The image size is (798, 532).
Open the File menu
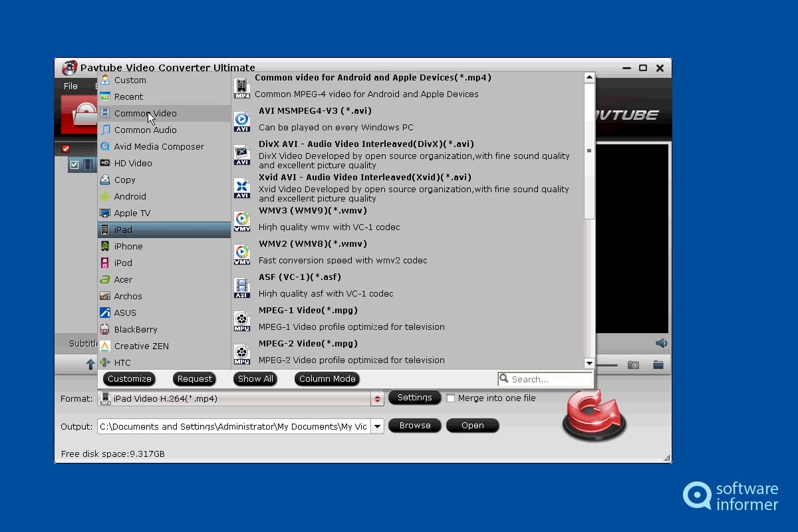click(x=70, y=86)
